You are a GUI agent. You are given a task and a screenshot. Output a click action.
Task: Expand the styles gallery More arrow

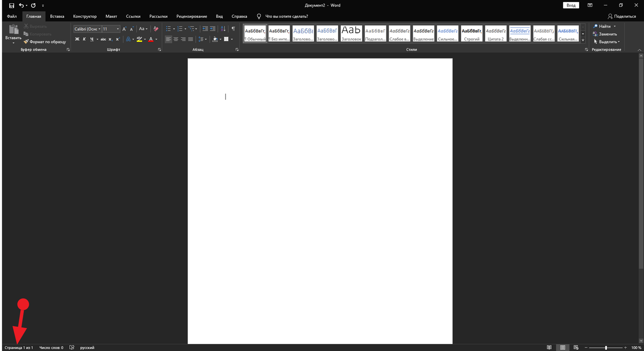pyautogui.click(x=583, y=40)
